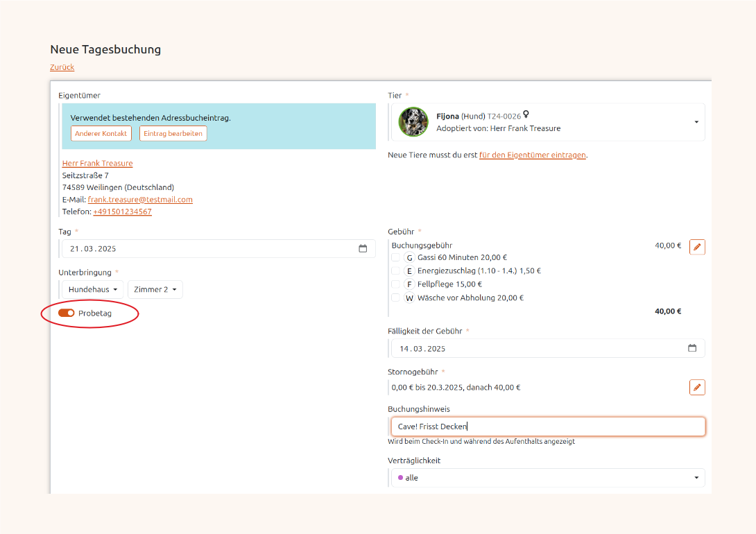Follow the Zurück link
This screenshot has width=756, height=534.
pyautogui.click(x=62, y=67)
